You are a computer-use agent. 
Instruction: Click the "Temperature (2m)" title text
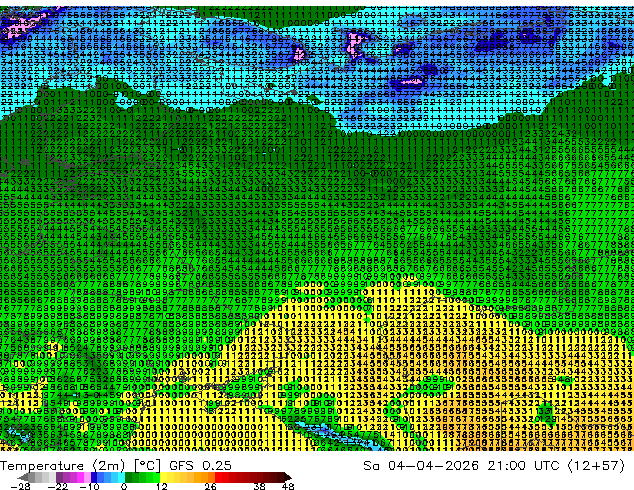point(63,466)
